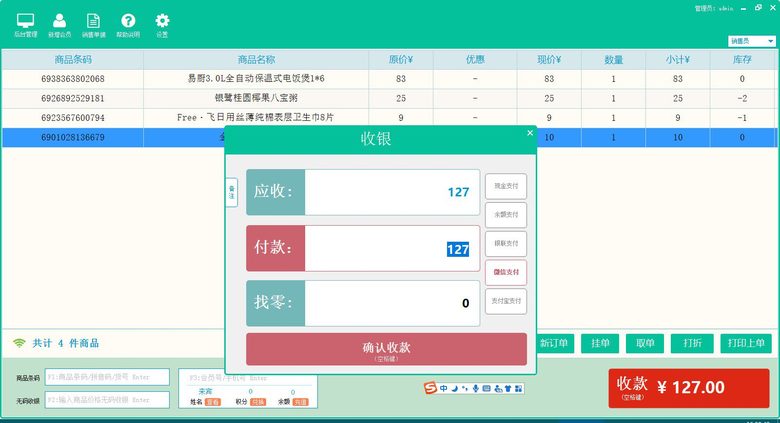Click the Sogou S input method logo
Screen dimensions: 780x423
(430, 388)
